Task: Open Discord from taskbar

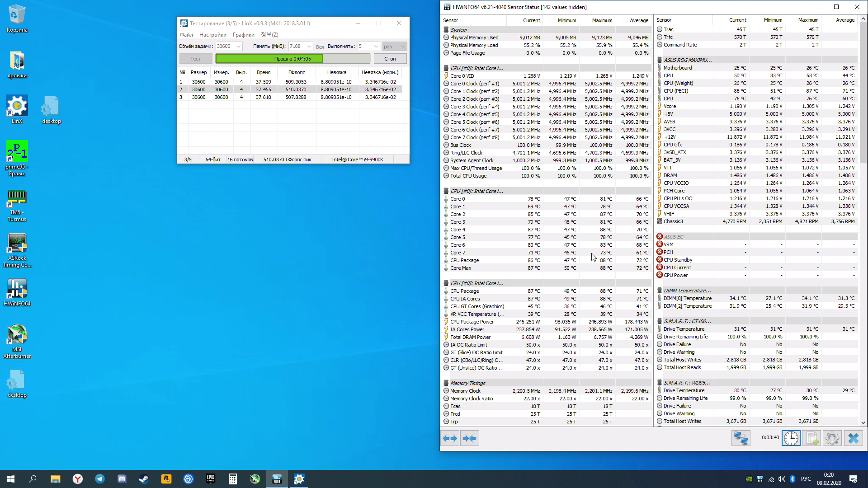Action: [x=122, y=479]
